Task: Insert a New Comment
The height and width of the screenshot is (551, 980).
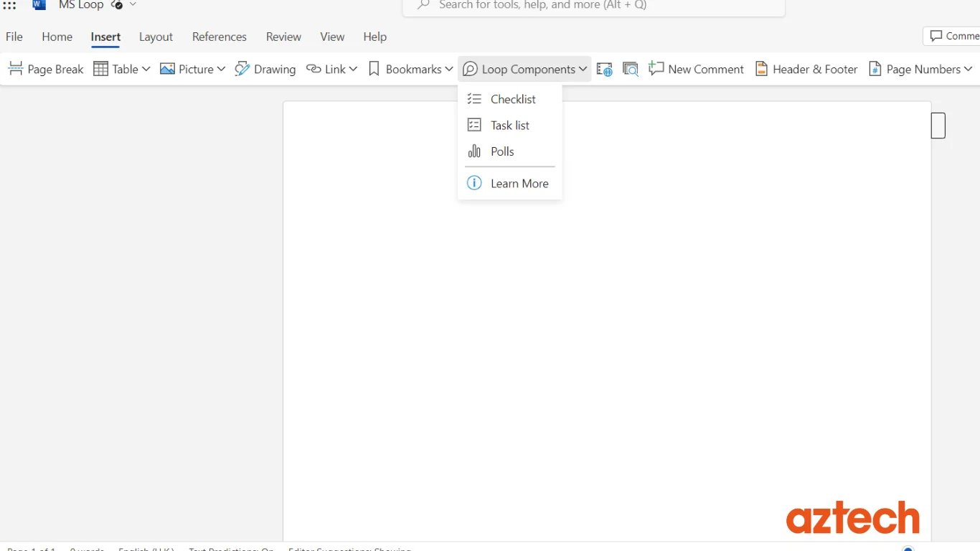Action: (x=695, y=69)
